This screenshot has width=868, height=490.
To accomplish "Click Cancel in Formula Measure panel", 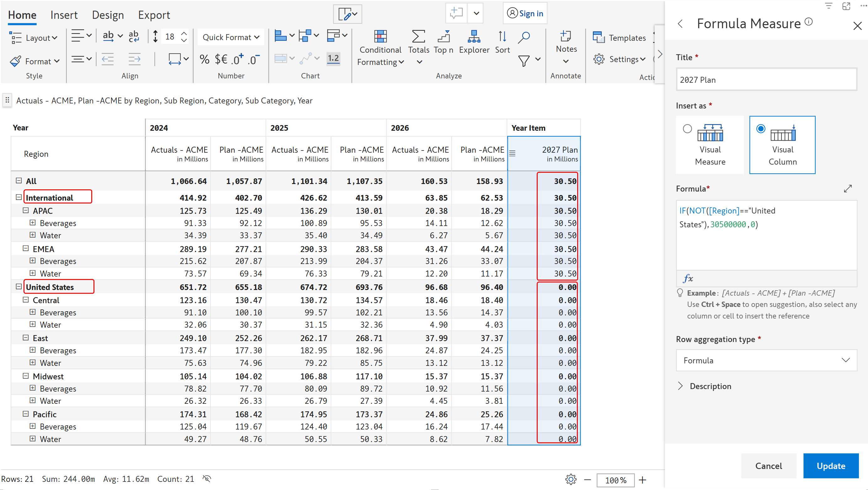I will coord(768,466).
